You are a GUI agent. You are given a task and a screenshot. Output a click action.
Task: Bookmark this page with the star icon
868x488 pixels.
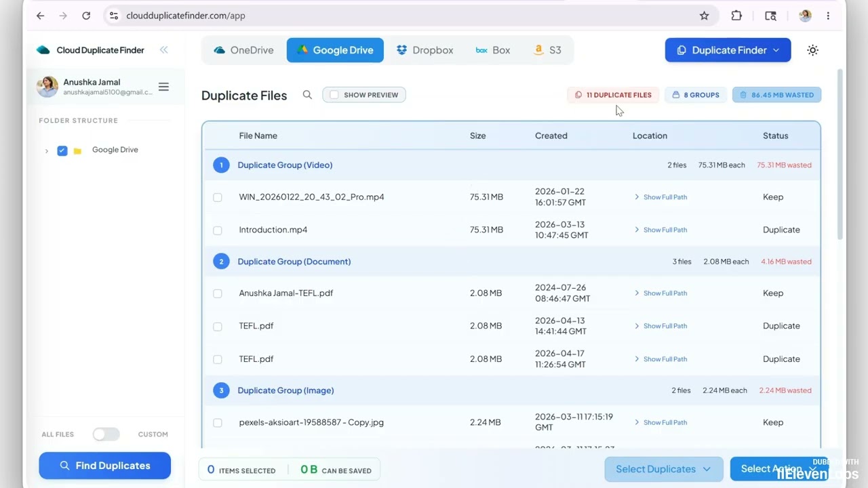pos(704,16)
